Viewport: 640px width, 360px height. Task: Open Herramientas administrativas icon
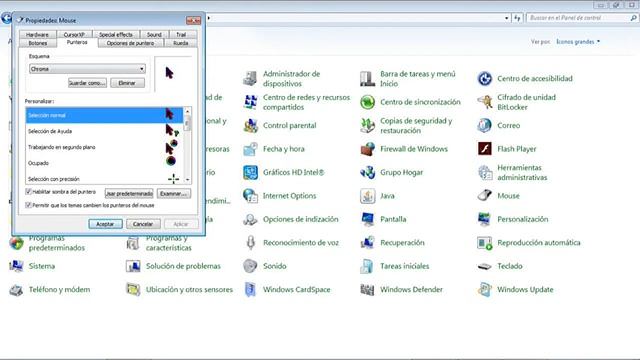[484, 172]
